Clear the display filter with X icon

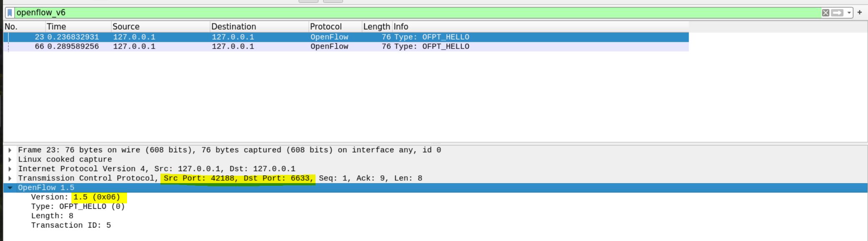(x=825, y=13)
